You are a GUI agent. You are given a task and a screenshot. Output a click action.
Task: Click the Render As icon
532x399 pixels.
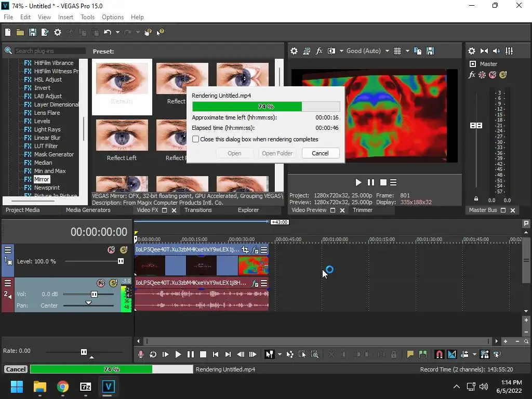tap(45, 32)
